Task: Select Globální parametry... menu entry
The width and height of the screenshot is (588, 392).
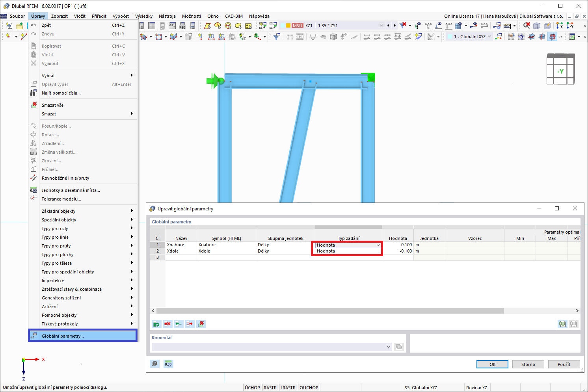Action: coord(83,336)
